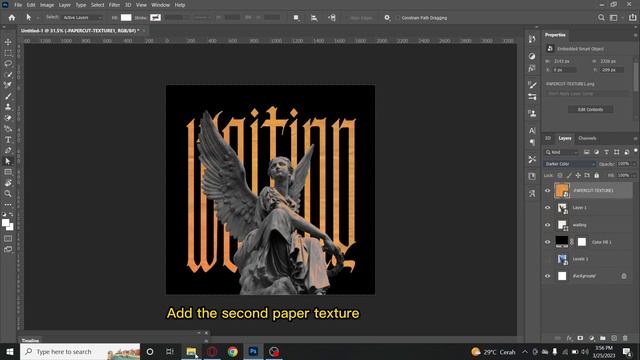
Task: Hide the Layer 1 layer
Action: click(x=547, y=208)
